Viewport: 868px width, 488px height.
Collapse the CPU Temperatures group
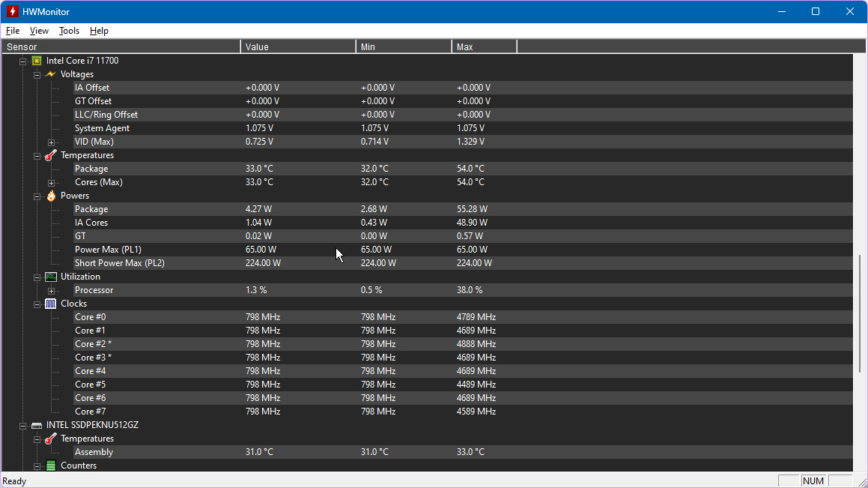(37, 156)
